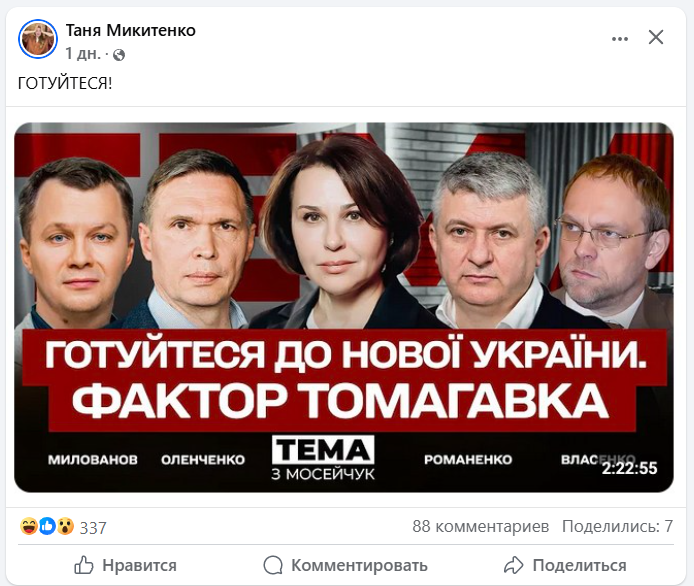Click the Нравится button label
Image resolution: width=694 pixels, height=586 pixels.
tap(139, 566)
